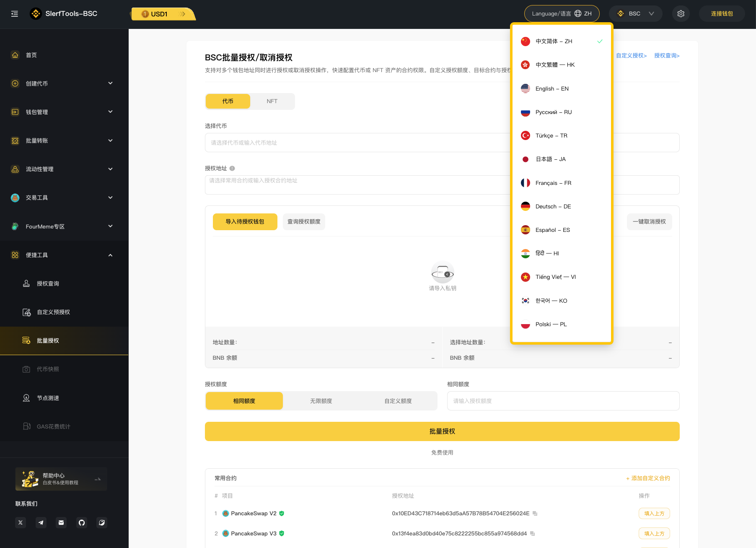The image size is (756, 548).
Task: Open 授权查询 in the sidebar
Action: pyautogui.click(x=48, y=284)
